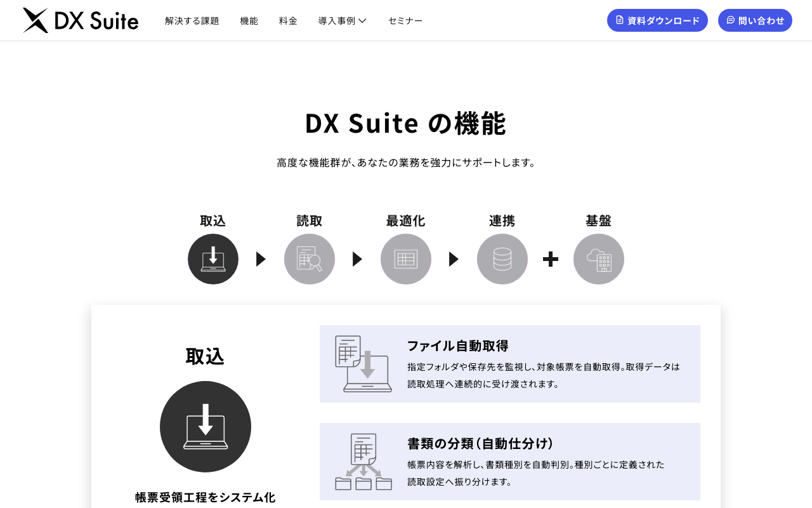Select the 最適化 table icon
The image size is (812, 508).
pos(406,259)
